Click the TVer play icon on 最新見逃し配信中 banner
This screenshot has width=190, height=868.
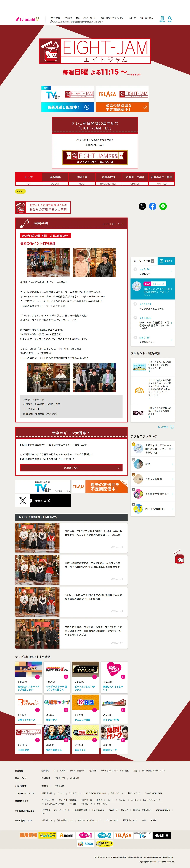[87, 107]
